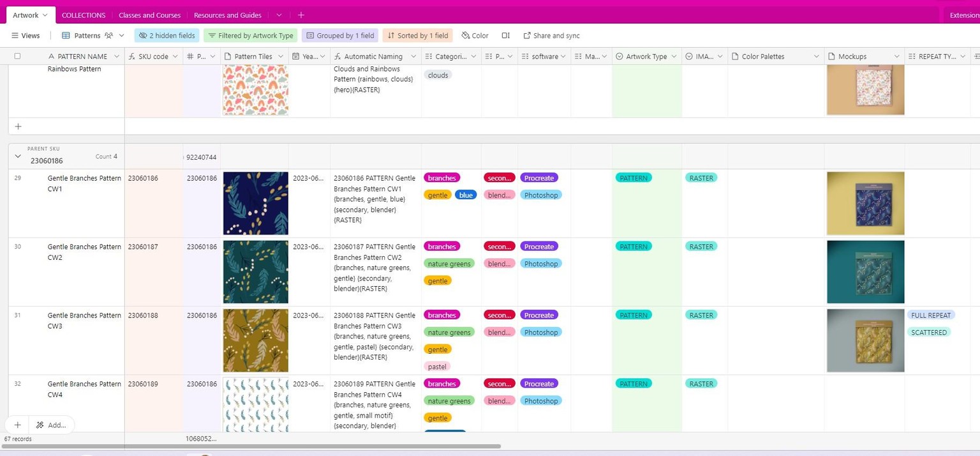
Task: Click the FULL REPEAT tag
Action: [x=931, y=315]
